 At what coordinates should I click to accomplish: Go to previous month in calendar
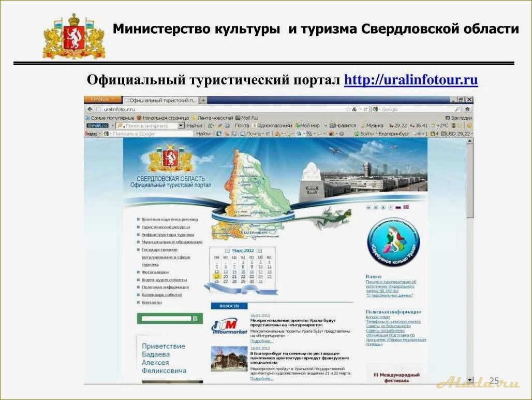point(227,250)
